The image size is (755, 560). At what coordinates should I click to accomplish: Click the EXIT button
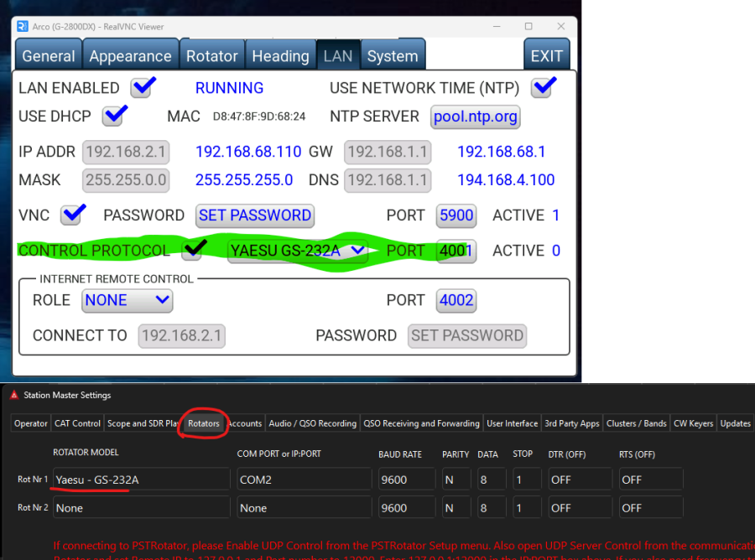(546, 56)
